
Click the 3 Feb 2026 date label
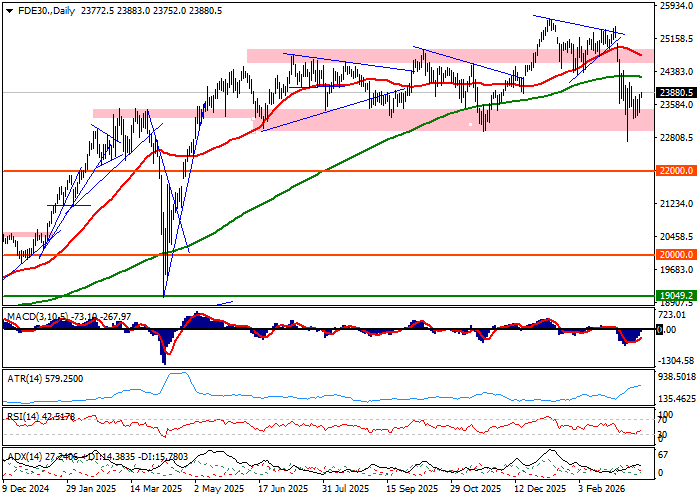click(602, 491)
